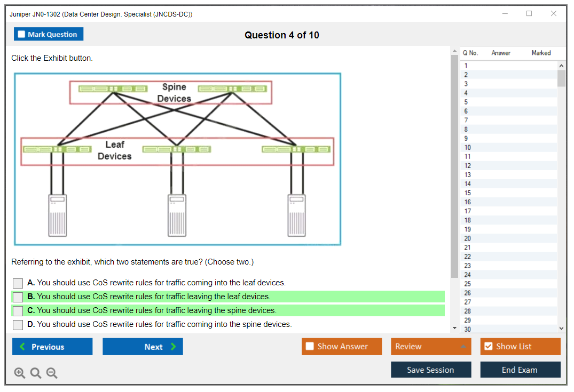574x392 pixels.
Task: Click the reset zoom magnifier icon
Action: click(36, 373)
